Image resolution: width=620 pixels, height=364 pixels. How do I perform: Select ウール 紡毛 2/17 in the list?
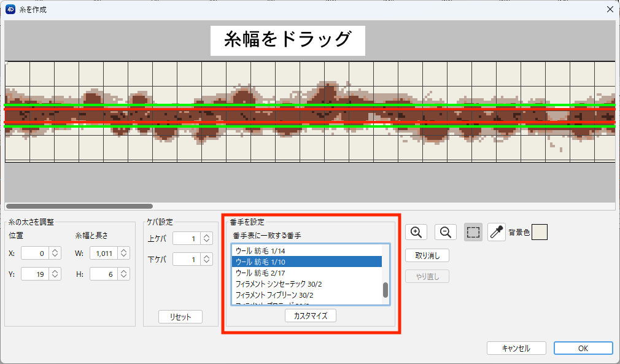(x=306, y=273)
